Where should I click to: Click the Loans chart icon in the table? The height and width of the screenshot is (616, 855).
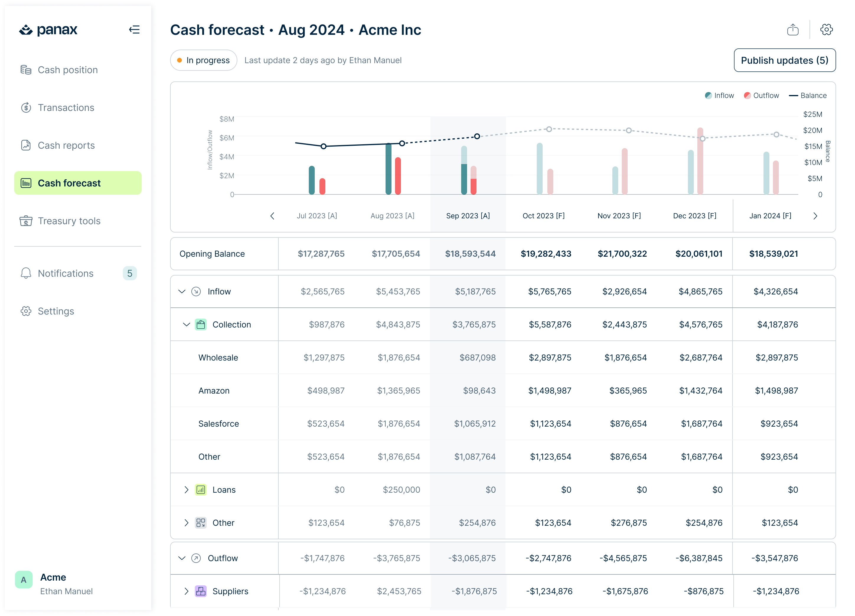200,489
